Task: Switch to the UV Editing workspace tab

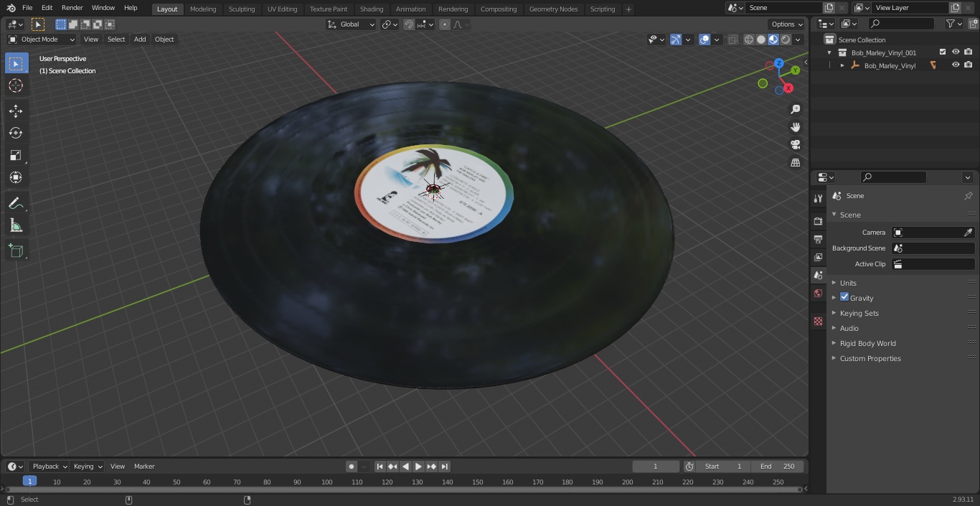Action: click(282, 9)
